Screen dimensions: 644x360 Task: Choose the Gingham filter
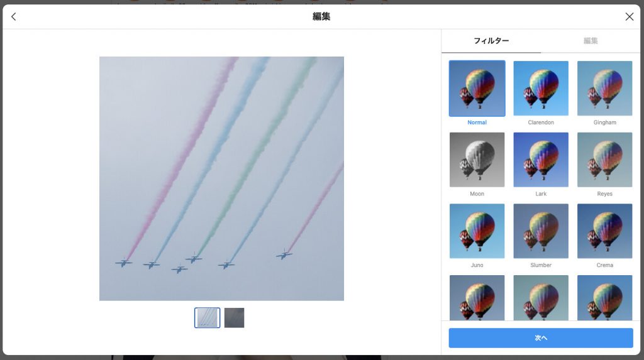[x=604, y=89]
